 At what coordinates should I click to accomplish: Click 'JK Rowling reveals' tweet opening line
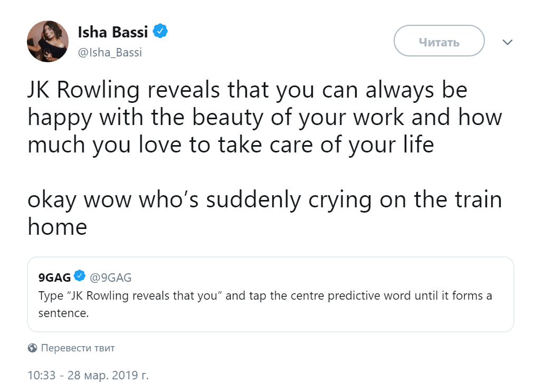tap(247, 90)
